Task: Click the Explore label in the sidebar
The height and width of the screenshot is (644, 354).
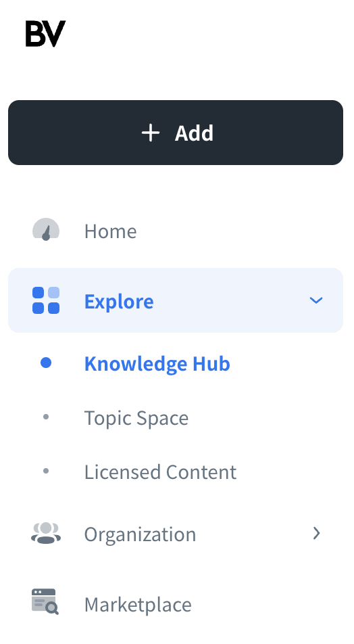Action: pos(119,301)
